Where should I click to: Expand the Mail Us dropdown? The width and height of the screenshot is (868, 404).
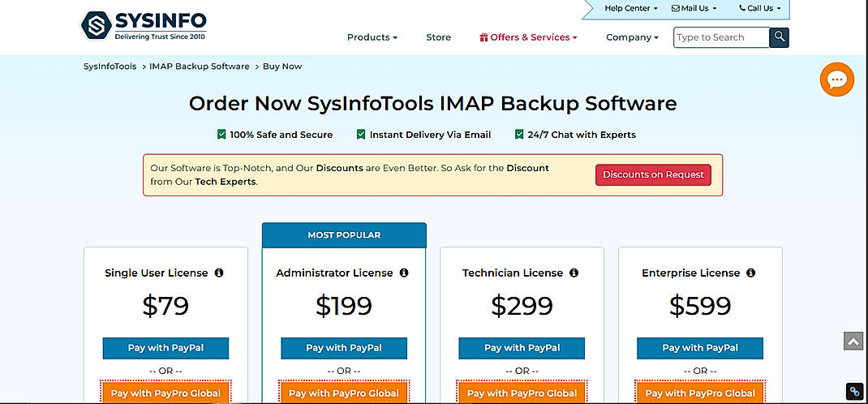pos(694,8)
